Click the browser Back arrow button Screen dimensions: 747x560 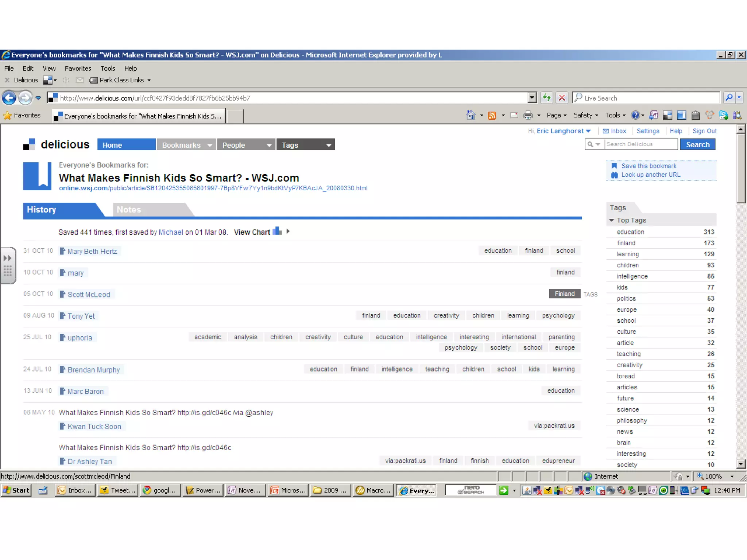pos(9,98)
